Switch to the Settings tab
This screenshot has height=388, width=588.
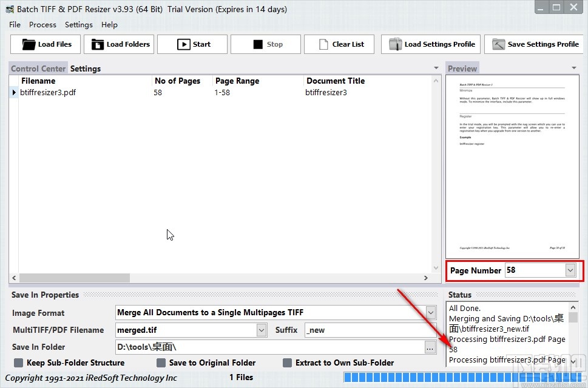pyautogui.click(x=85, y=69)
